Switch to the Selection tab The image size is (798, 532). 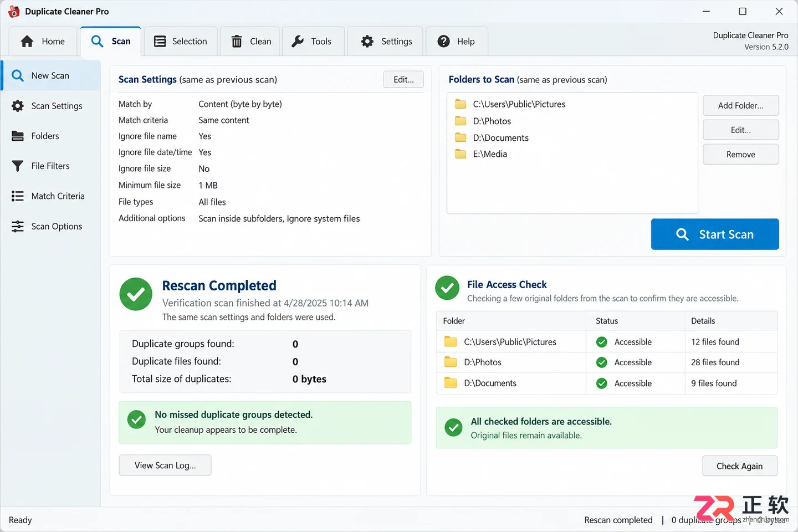(181, 42)
